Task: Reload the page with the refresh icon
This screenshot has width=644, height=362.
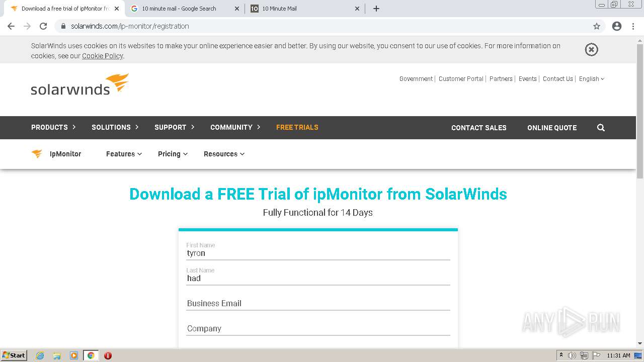Action: tap(43, 26)
